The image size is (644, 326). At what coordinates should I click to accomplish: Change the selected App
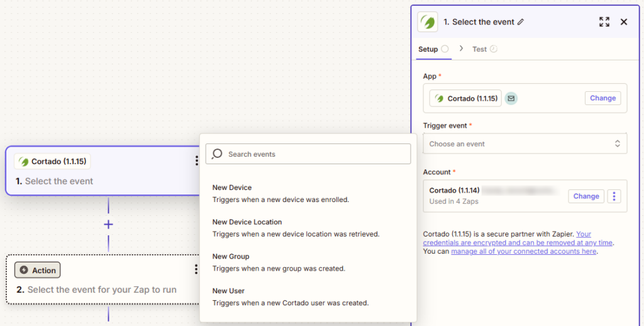pos(602,98)
